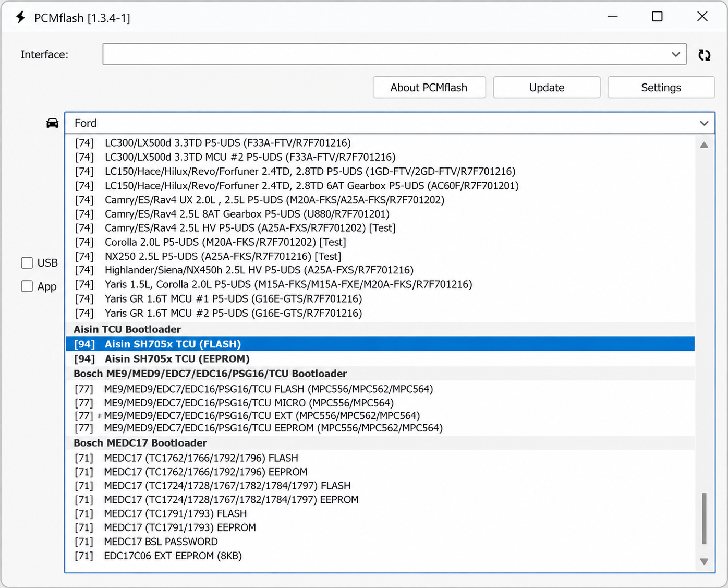Image resolution: width=728 pixels, height=588 pixels.
Task: Choose ME9/MED9 TCU FLASH module
Action: coord(380,389)
